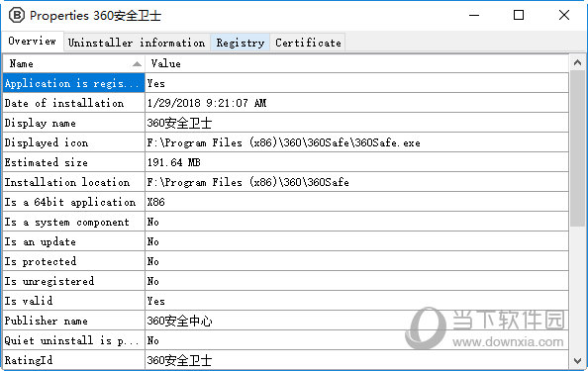Click the value 'X86'
Image resolution: width=588 pixels, height=371 pixels.
pyautogui.click(x=156, y=202)
